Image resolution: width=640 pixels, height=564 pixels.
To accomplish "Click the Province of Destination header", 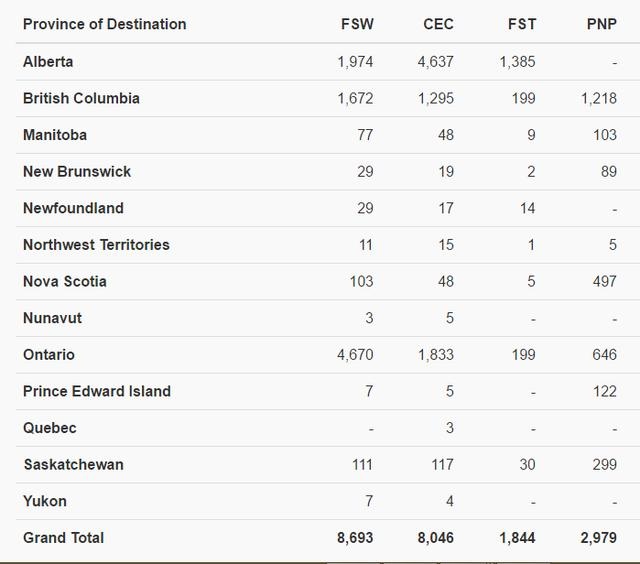I will pos(104,24).
